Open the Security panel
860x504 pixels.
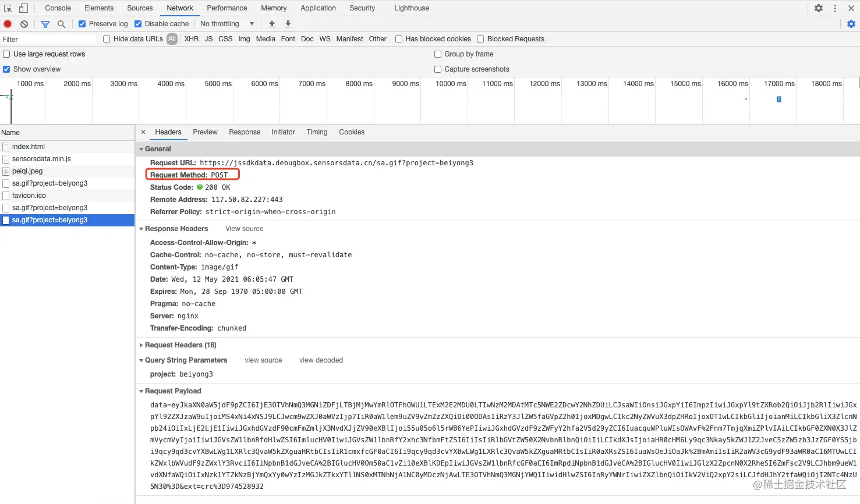[x=362, y=8]
